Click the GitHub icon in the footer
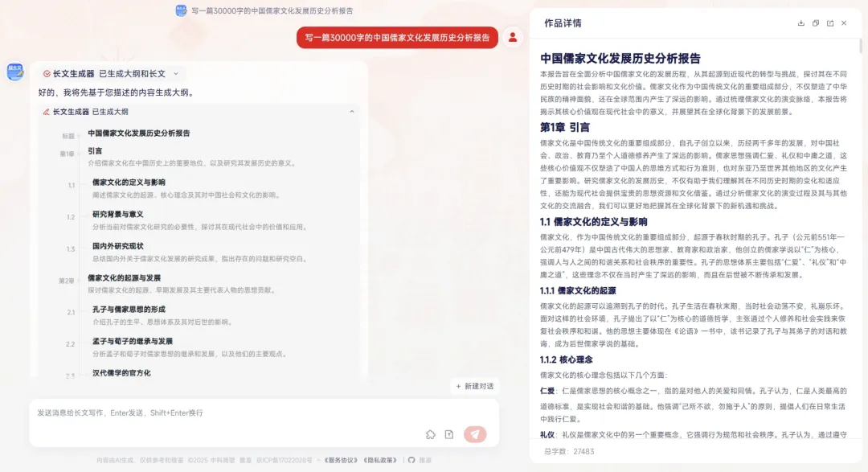 pyautogui.click(x=411, y=460)
